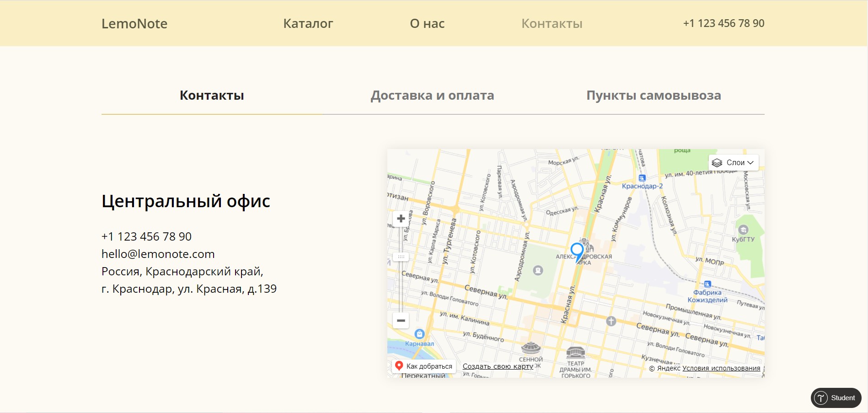Click the Student badge circular icon
Viewport: 868px width, 413px height.
point(821,398)
